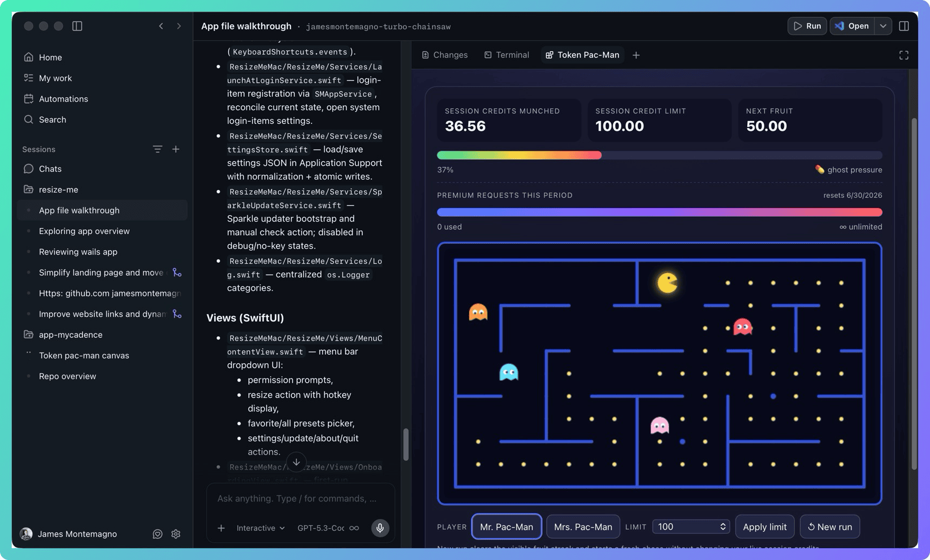Open the GPT-5.3 model selector
The image size is (930, 560).
pos(321,528)
